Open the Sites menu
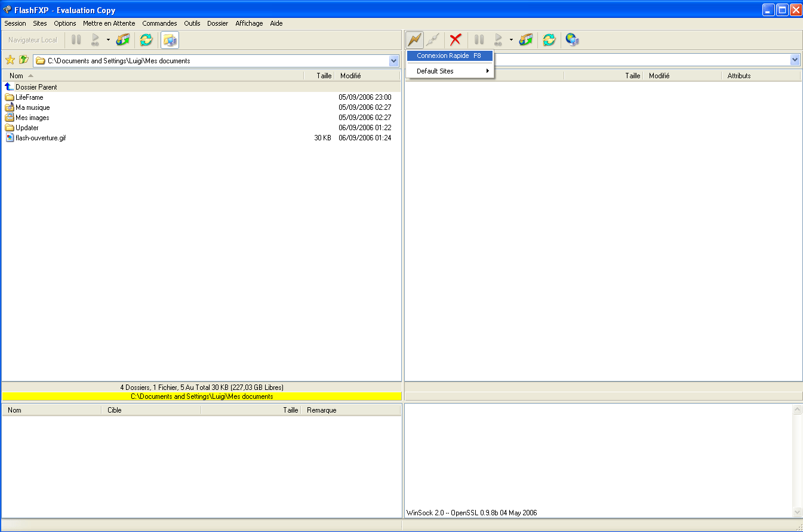 pos(40,23)
